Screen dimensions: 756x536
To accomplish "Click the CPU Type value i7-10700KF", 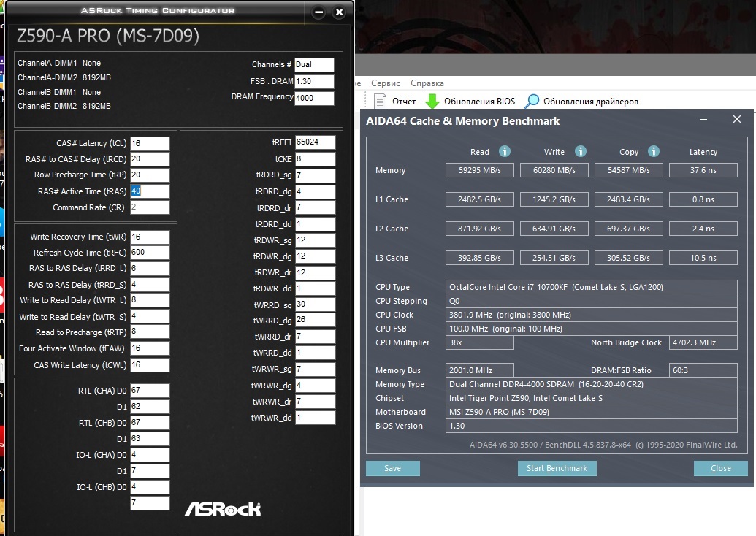I will [x=592, y=287].
